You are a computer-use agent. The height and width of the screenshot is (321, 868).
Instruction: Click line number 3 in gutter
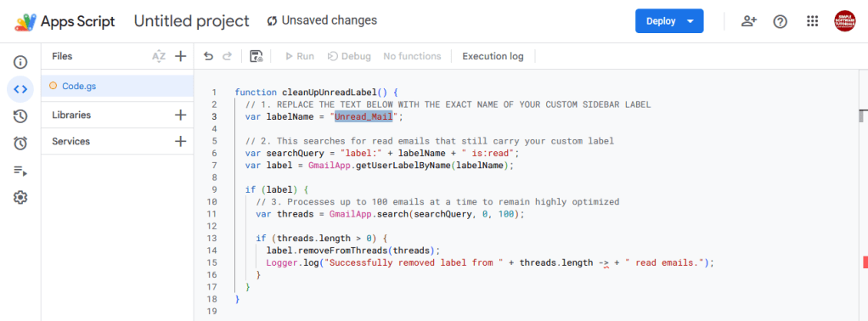(x=213, y=117)
